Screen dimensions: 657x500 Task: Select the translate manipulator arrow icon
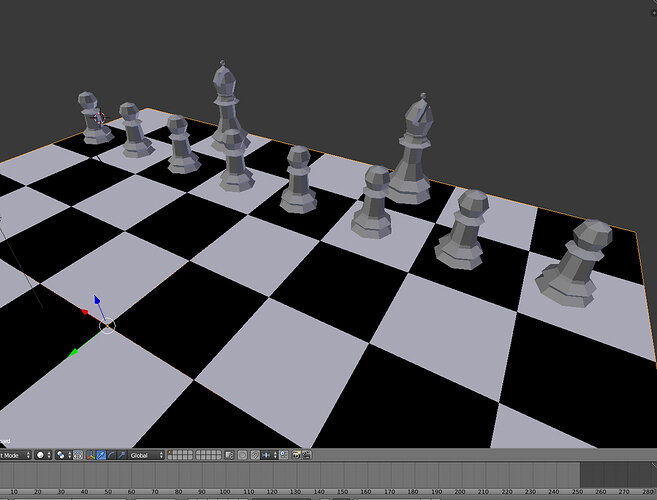tap(101, 455)
